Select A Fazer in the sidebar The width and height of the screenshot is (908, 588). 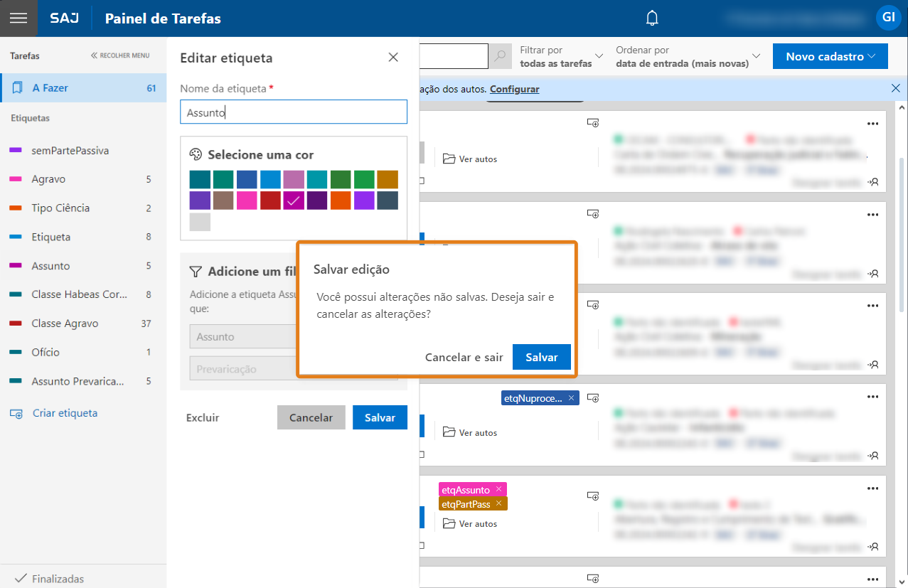83,88
